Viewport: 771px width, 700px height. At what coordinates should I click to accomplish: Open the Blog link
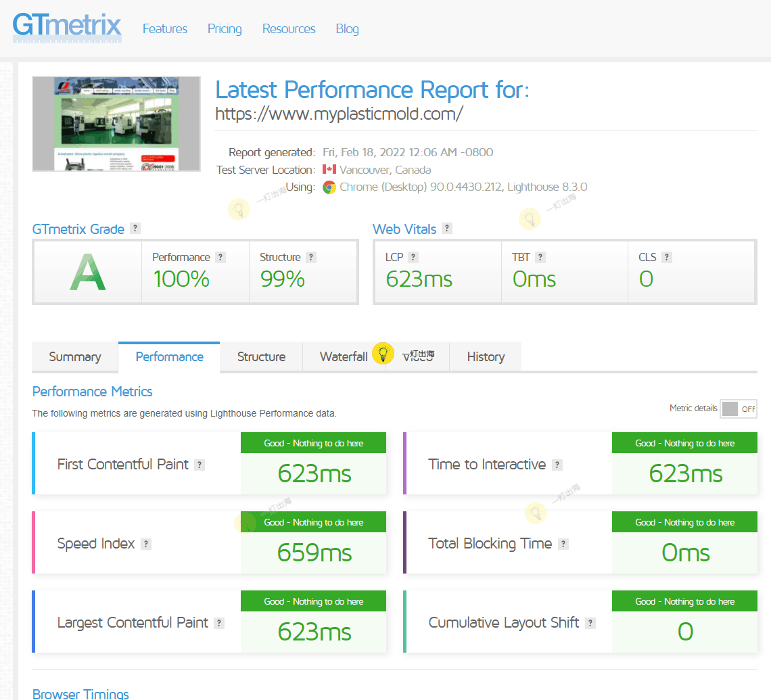point(347,29)
